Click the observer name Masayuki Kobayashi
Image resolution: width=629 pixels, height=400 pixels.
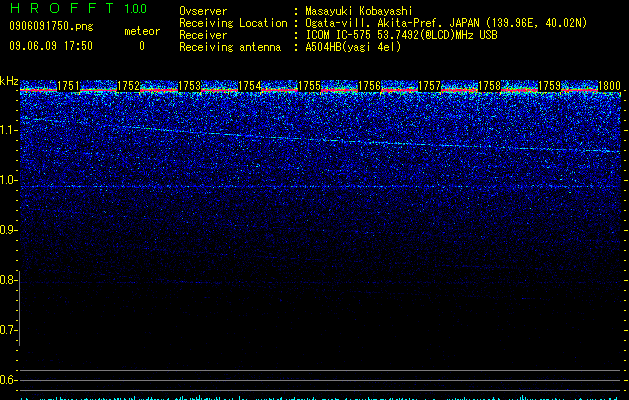pos(358,11)
